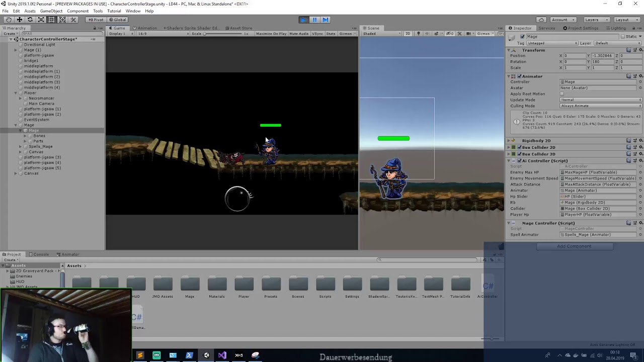The height and width of the screenshot is (362, 644).
Task: Toggle hidden objects visibility count icon
Action: click(449, 34)
